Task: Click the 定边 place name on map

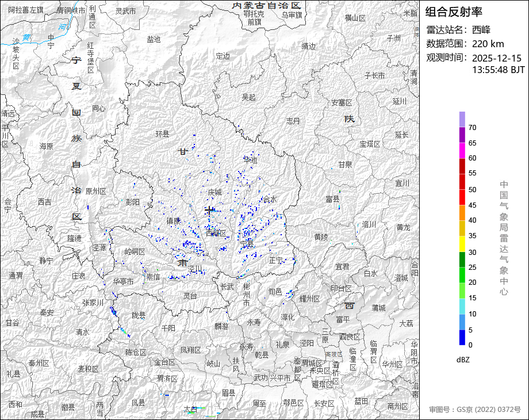Action: 223,56
